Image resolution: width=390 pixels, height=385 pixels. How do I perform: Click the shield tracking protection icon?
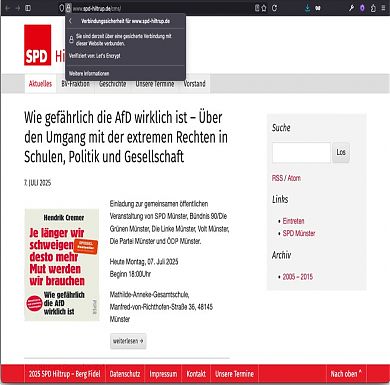pos(61,8)
